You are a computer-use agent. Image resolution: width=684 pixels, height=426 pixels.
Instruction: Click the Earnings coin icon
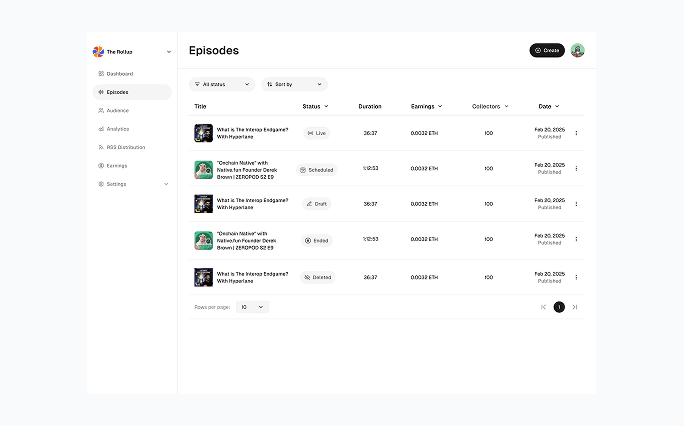click(x=101, y=166)
